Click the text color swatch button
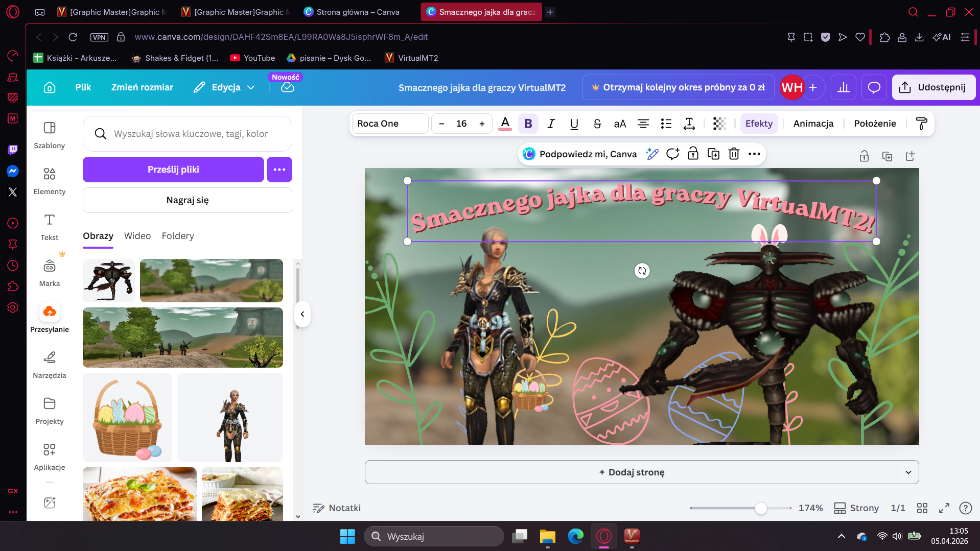Image resolution: width=980 pixels, height=551 pixels. click(x=505, y=124)
